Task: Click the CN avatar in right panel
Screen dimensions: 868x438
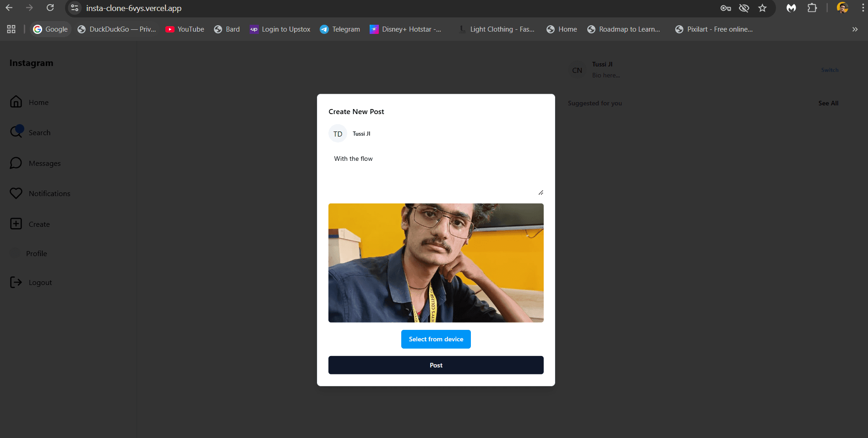Action: pyautogui.click(x=577, y=70)
